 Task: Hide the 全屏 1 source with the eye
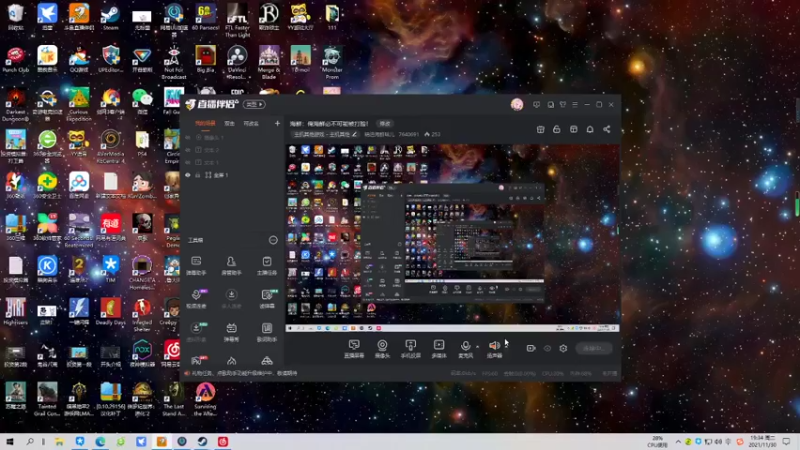pos(188,175)
